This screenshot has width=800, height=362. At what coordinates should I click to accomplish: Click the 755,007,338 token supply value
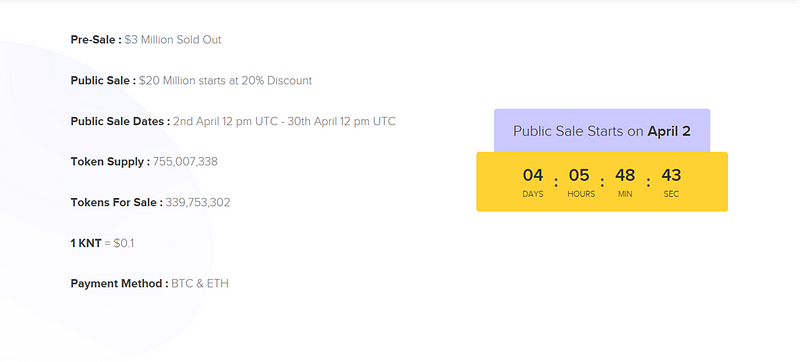pos(185,162)
